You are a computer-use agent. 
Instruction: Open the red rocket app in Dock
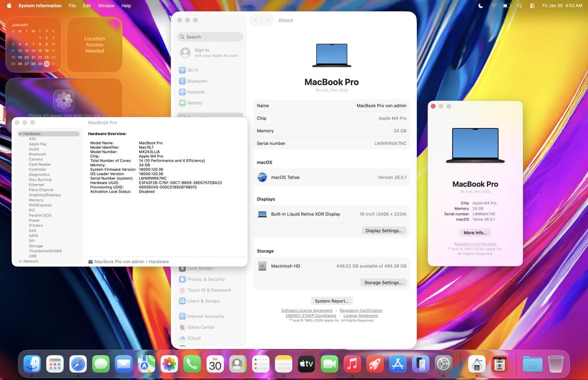tap(375, 364)
